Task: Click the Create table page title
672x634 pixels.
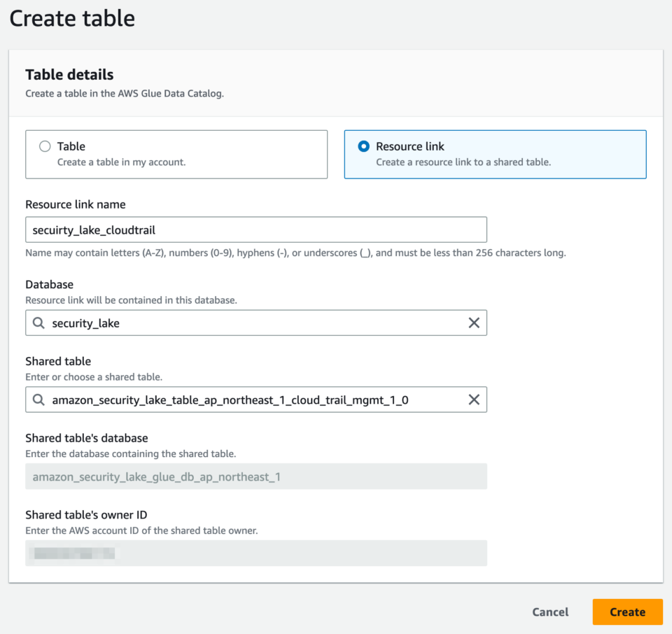Action: point(71,19)
